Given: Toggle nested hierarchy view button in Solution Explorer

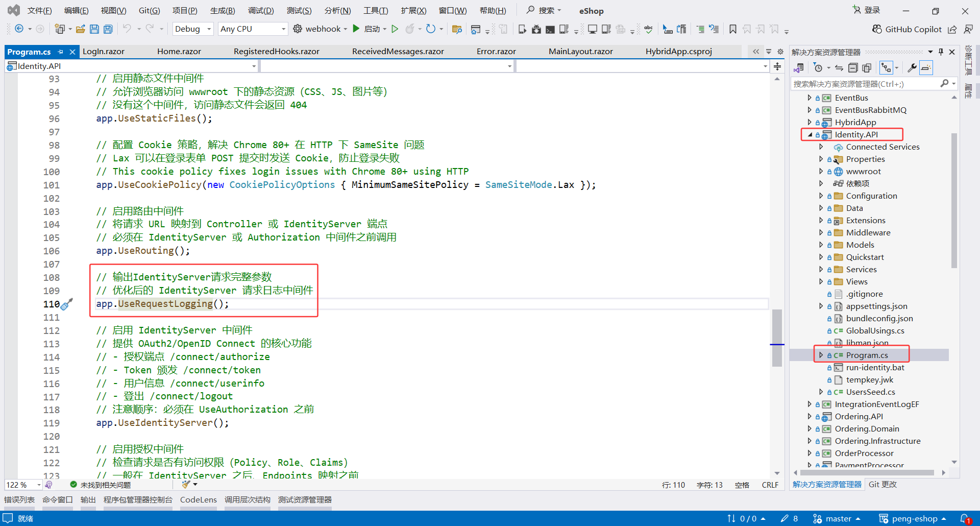Looking at the screenshot, I should [886, 68].
